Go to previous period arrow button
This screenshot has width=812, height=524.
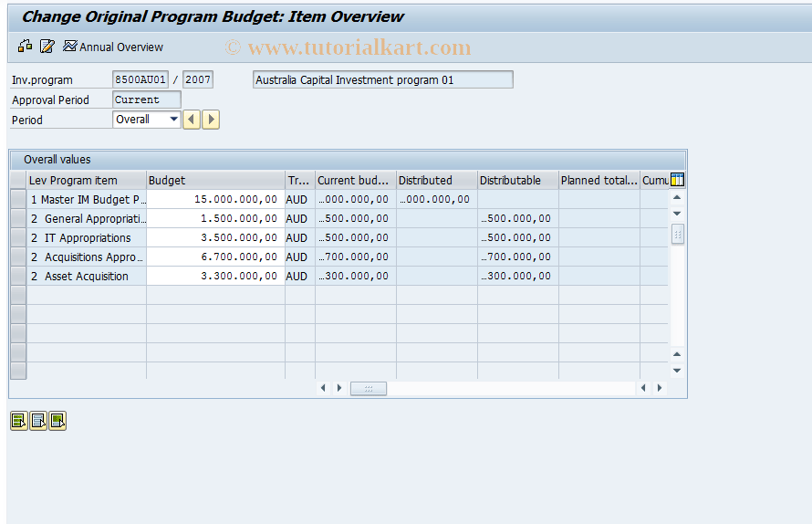click(191, 120)
